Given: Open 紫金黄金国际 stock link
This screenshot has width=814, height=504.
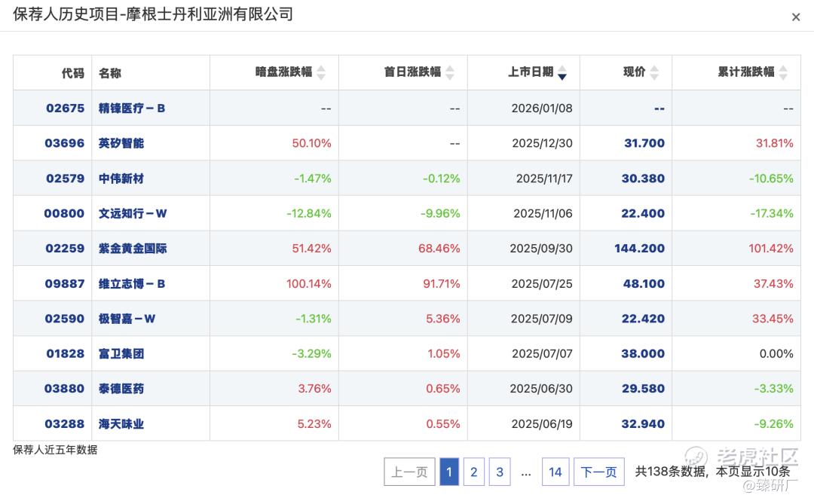Looking at the screenshot, I should tap(133, 249).
